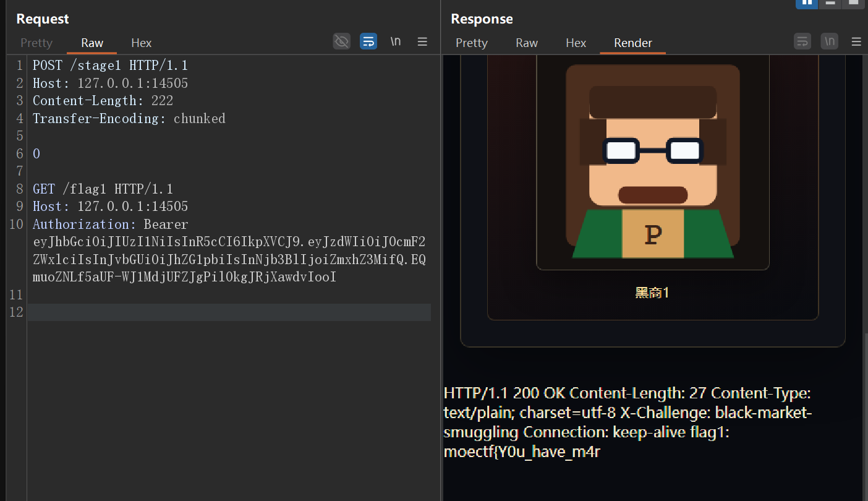This screenshot has height=501, width=868.
Task: Click the Host header on line 9
Action: coord(110,206)
